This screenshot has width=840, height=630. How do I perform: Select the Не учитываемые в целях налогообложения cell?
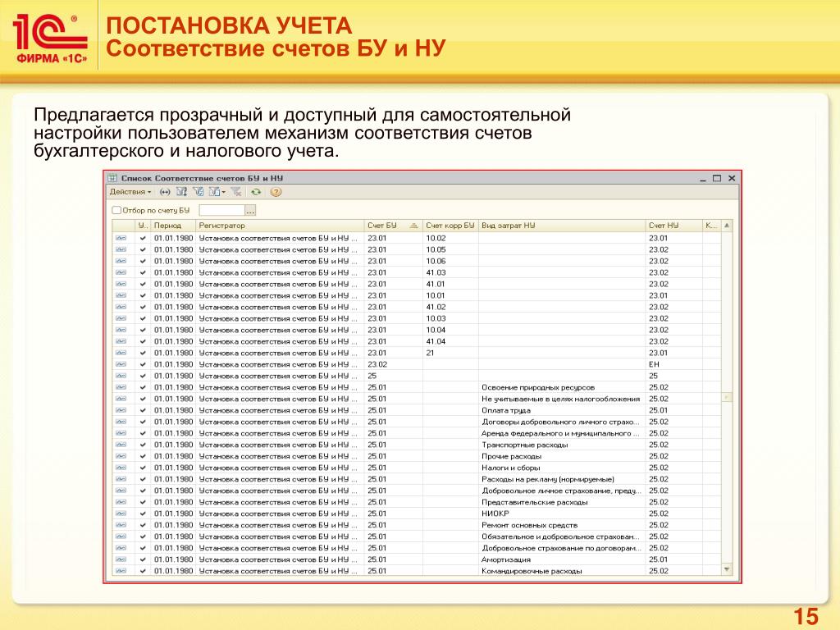pos(561,399)
